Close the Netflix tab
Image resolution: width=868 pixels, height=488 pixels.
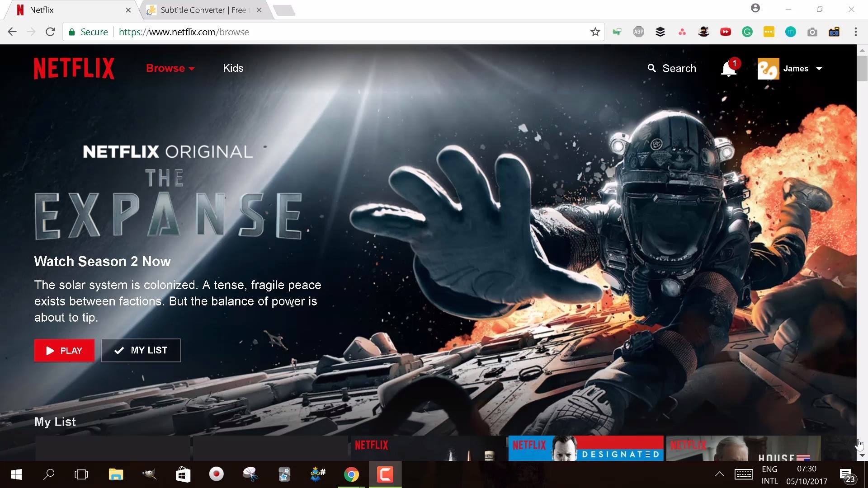(x=128, y=10)
